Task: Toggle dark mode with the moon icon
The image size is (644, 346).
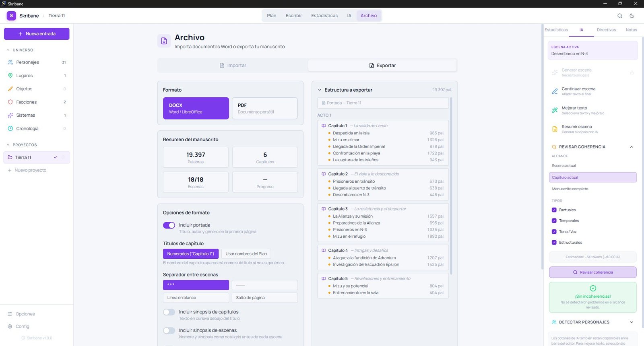Action: (632, 16)
